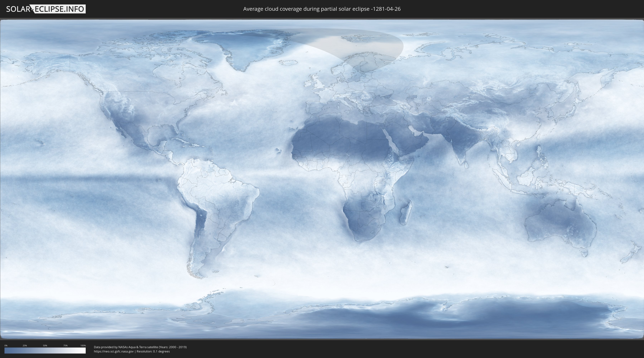Click the '0%' legend label
644x358 pixels.
pos(6,345)
